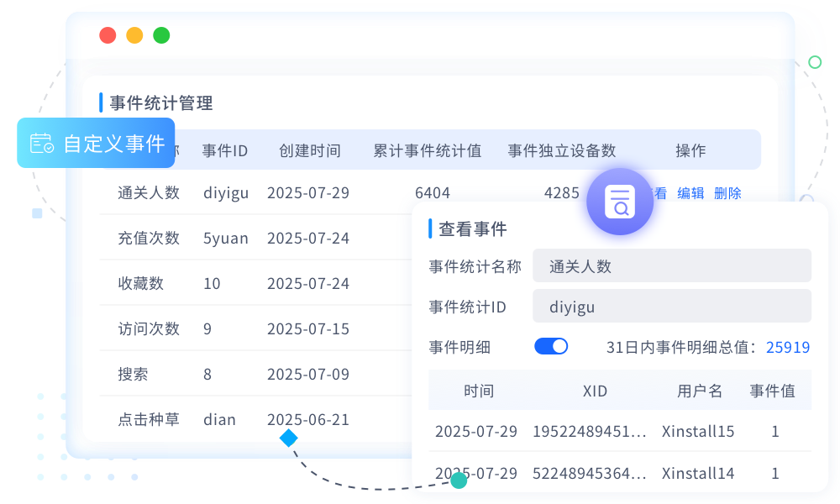Screen dimensions: 840x504
Task: Click the 25919 total value link
Action: 788,347
